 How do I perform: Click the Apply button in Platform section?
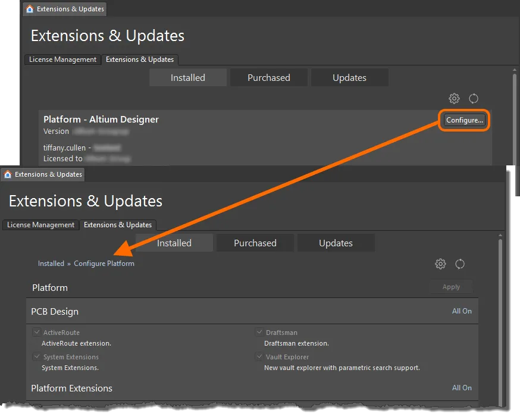click(x=451, y=287)
